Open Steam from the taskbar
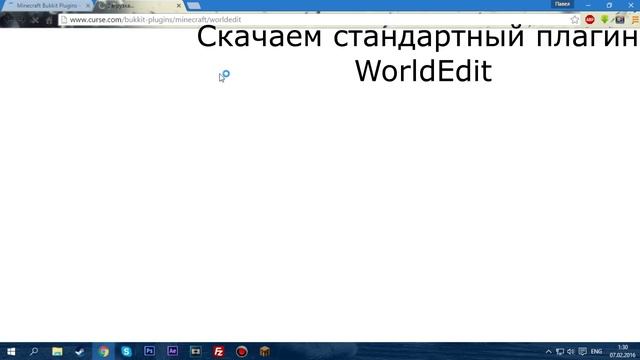 coord(80,351)
